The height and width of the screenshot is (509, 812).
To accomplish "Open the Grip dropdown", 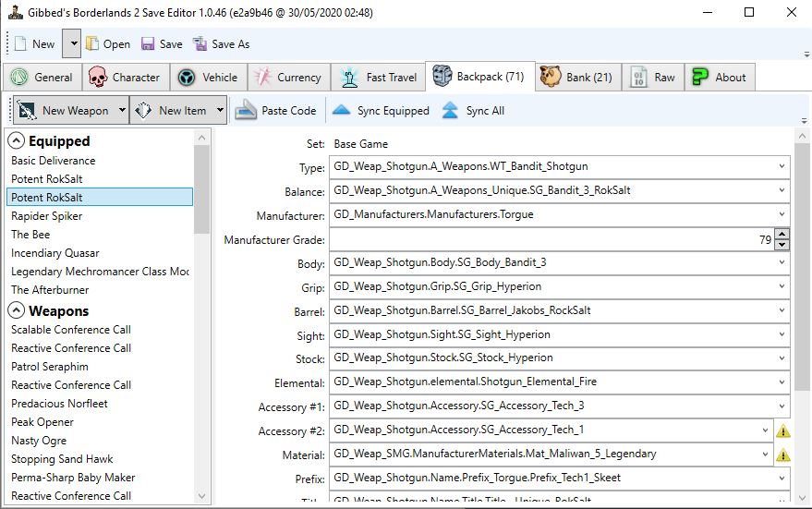I will coord(782,286).
